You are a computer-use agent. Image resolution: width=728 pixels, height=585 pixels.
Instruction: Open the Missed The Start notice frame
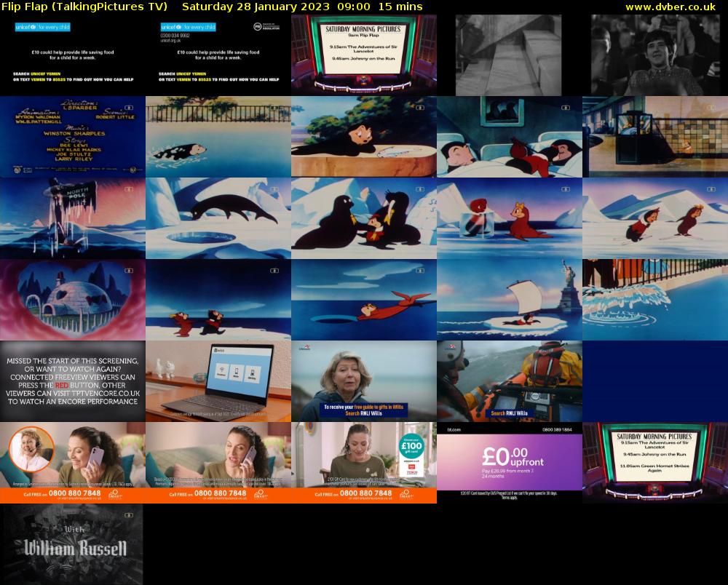click(x=73, y=381)
